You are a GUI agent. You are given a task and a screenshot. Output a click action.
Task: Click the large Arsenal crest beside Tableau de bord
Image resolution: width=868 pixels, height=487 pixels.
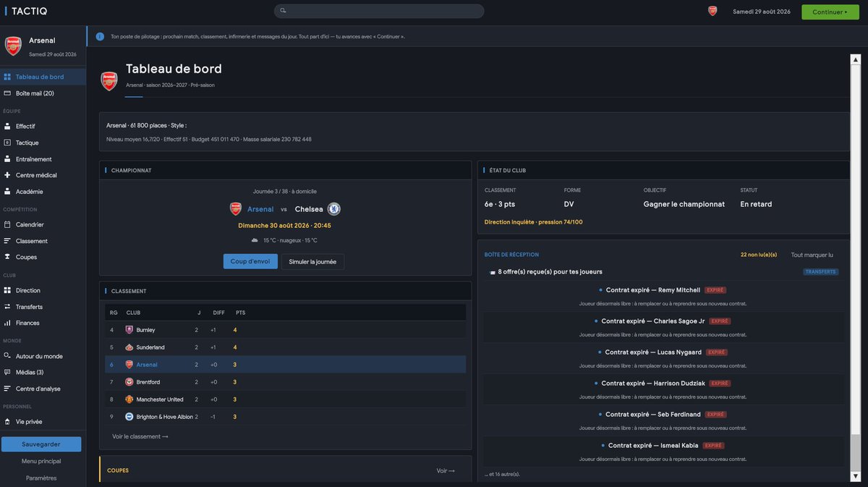point(109,81)
